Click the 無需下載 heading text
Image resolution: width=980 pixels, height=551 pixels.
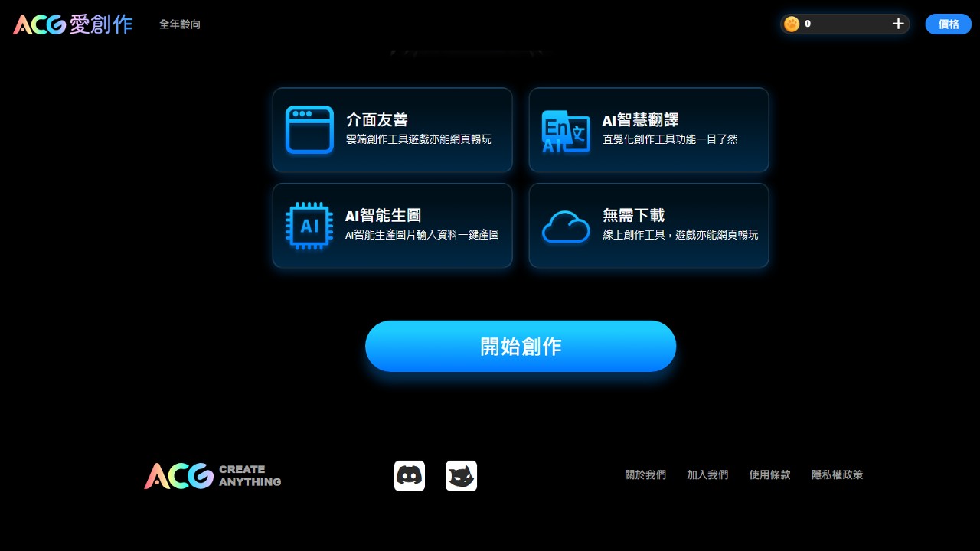tap(633, 216)
